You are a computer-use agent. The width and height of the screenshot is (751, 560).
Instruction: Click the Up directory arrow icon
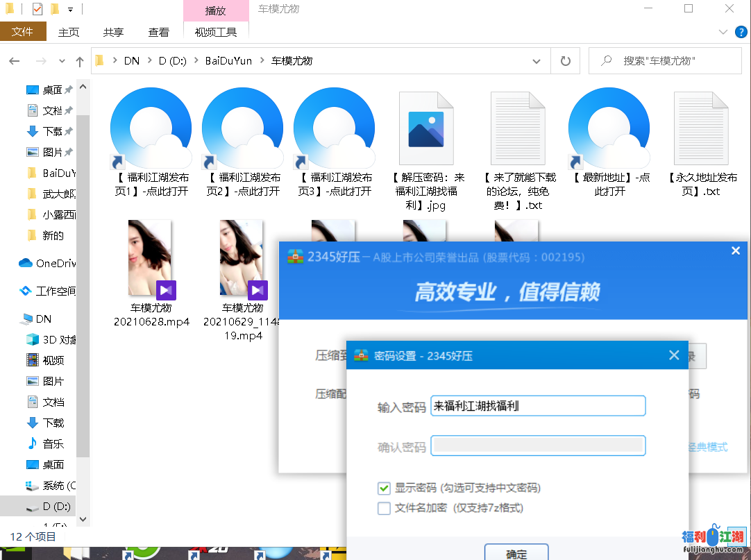80,61
